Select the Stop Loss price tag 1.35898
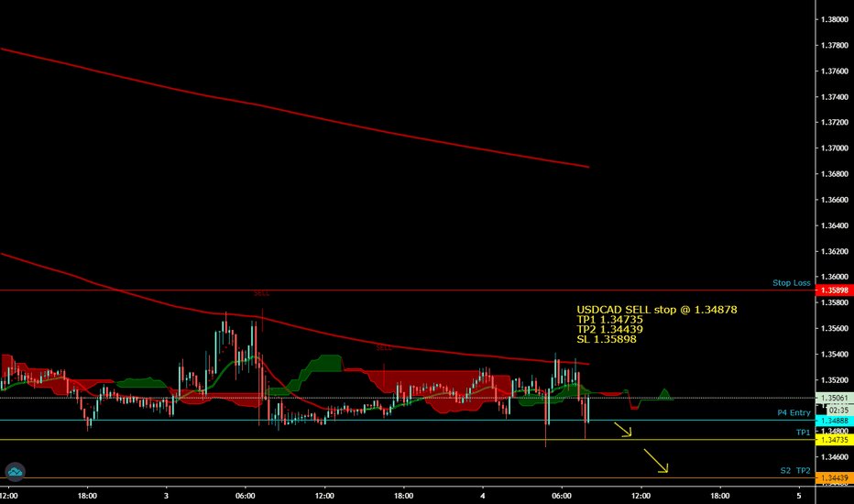854x504 pixels. click(835, 291)
